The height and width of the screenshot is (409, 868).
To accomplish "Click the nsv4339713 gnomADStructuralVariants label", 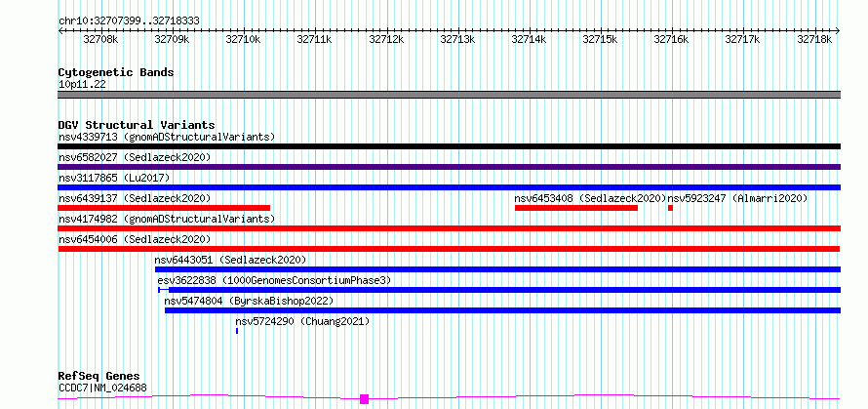I will click(x=167, y=137).
